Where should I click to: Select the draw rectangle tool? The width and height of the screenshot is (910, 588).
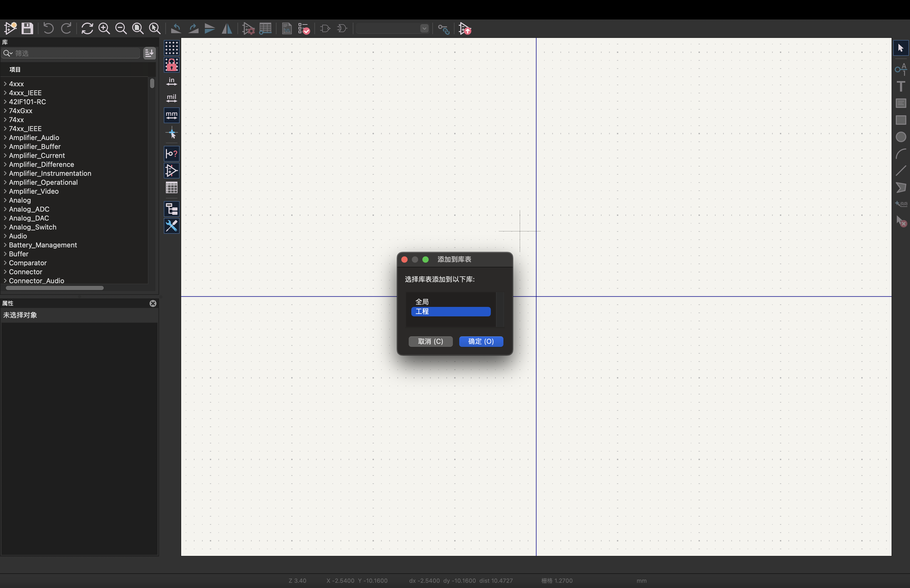901,120
